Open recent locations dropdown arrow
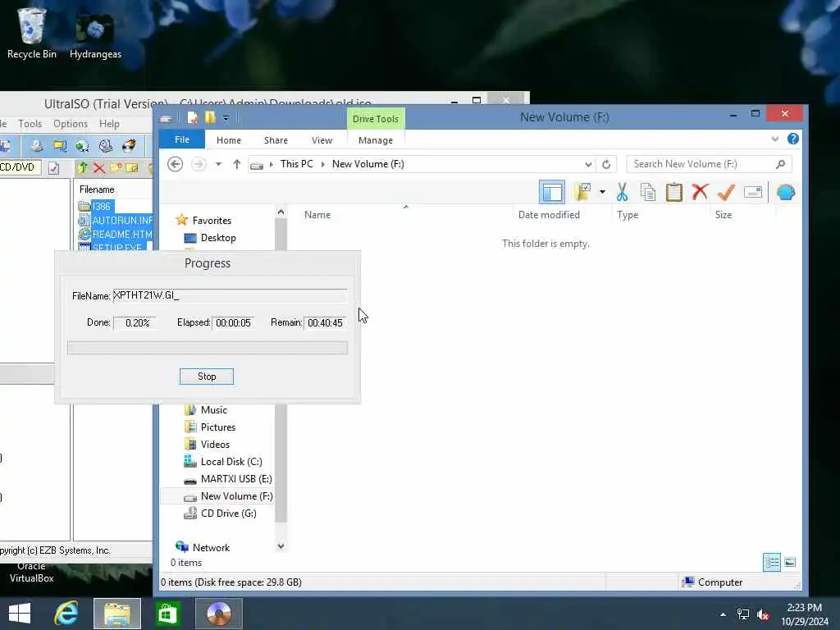Screen dimensions: 840x630 point(218,164)
